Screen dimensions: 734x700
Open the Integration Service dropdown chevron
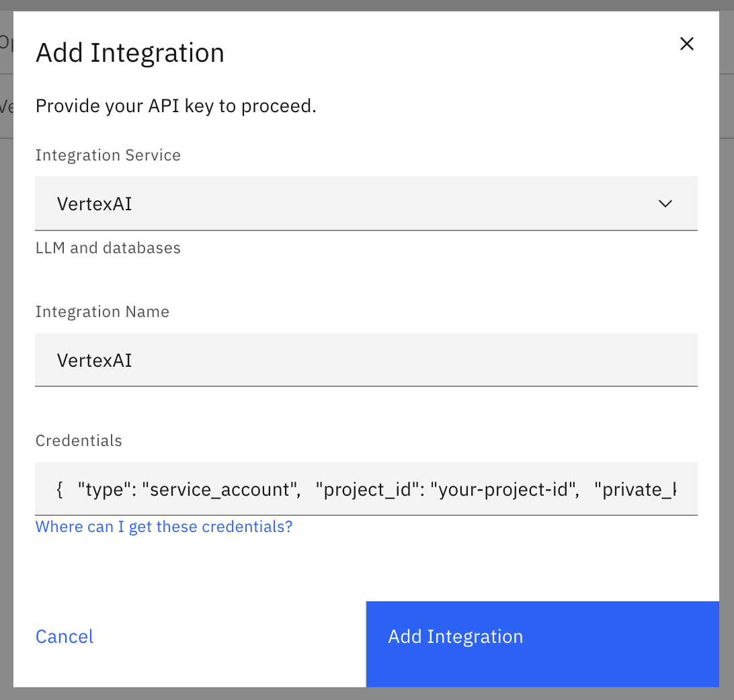click(x=665, y=204)
